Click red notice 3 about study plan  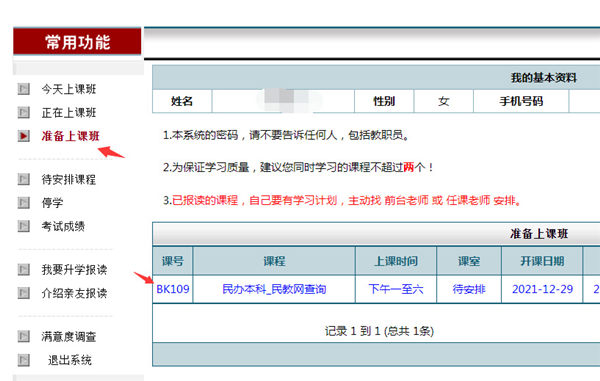pyautogui.click(x=342, y=200)
